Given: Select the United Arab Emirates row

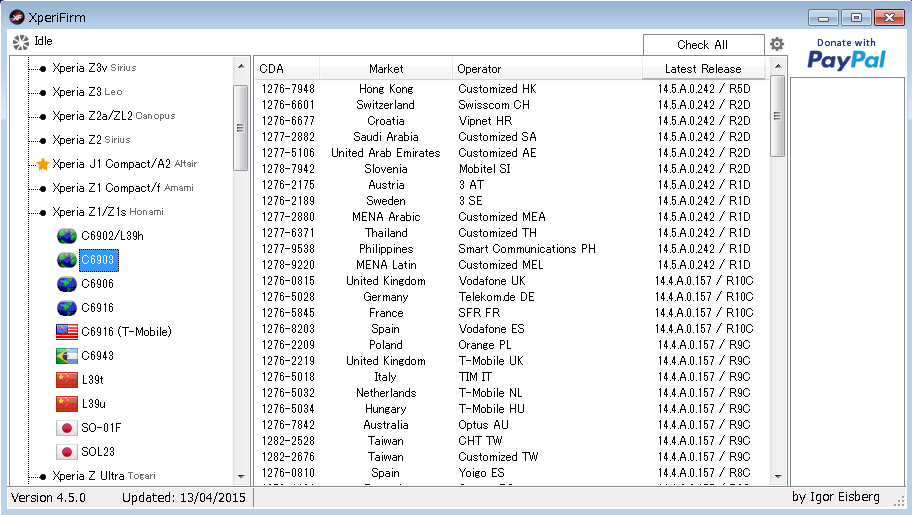Looking at the screenshot, I should point(512,153).
